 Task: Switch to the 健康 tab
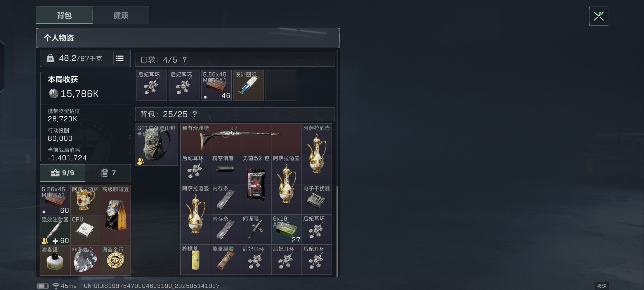(x=121, y=15)
